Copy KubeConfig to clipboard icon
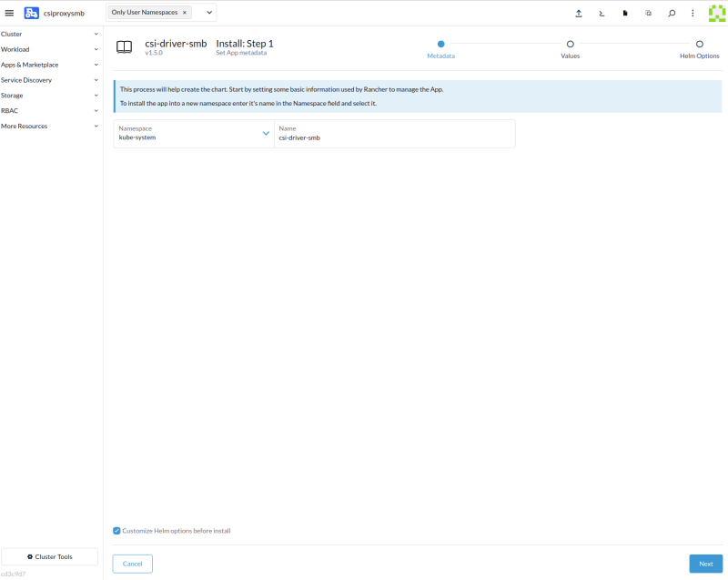The image size is (728, 580). coord(648,14)
